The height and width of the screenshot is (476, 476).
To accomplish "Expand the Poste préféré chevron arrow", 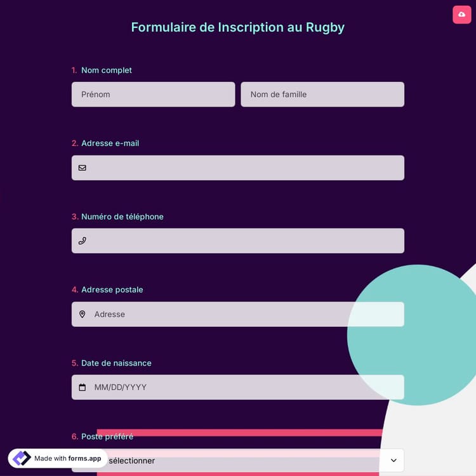I will (x=393, y=460).
